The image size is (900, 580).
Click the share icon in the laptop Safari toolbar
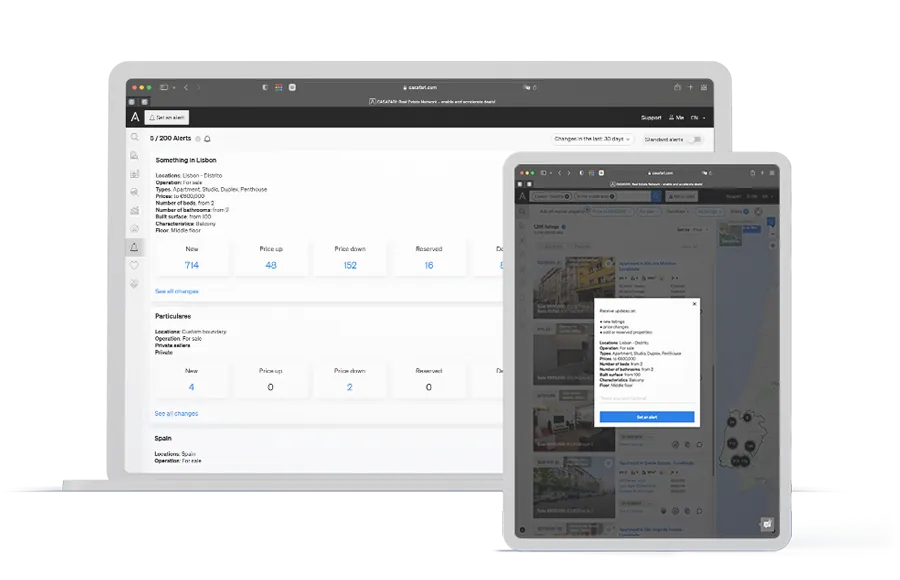pyautogui.click(x=677, y=87)
